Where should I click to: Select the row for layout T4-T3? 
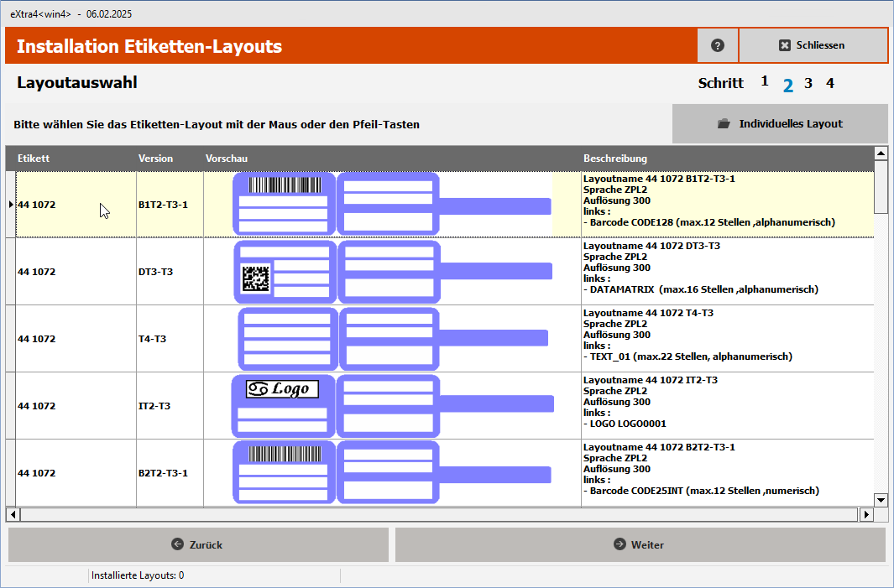pos(76,338)
